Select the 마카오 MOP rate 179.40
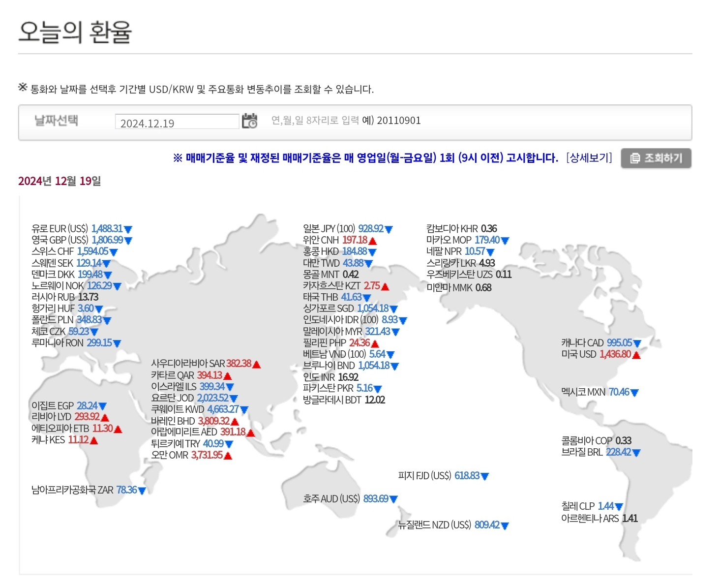 pyautogui.click(x=487, y=240)
